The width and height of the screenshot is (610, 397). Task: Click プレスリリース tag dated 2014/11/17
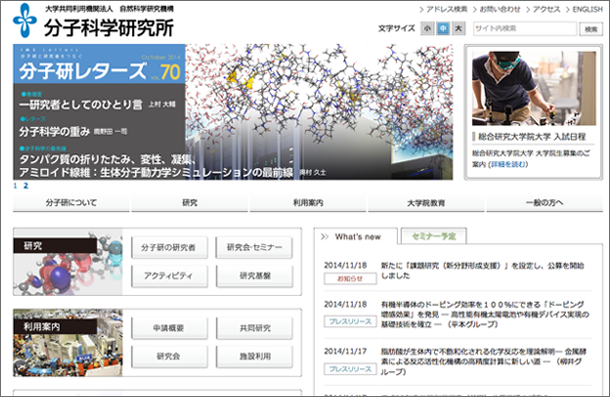tap(350, 369)
